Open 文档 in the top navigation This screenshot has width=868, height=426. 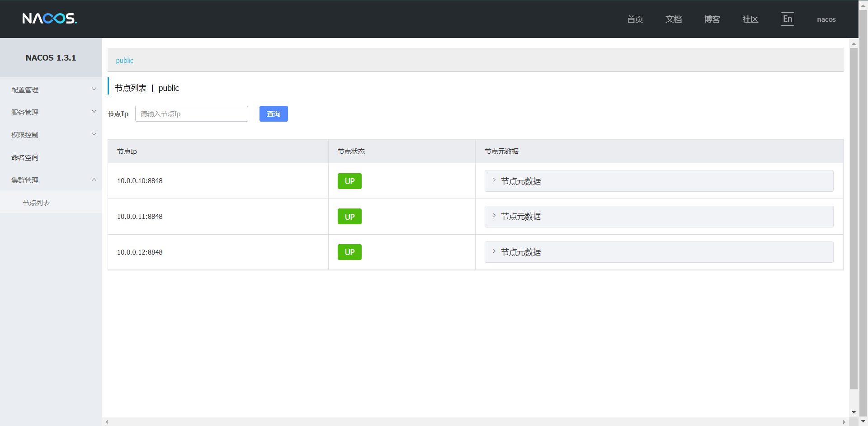click(x=673, y=19)
